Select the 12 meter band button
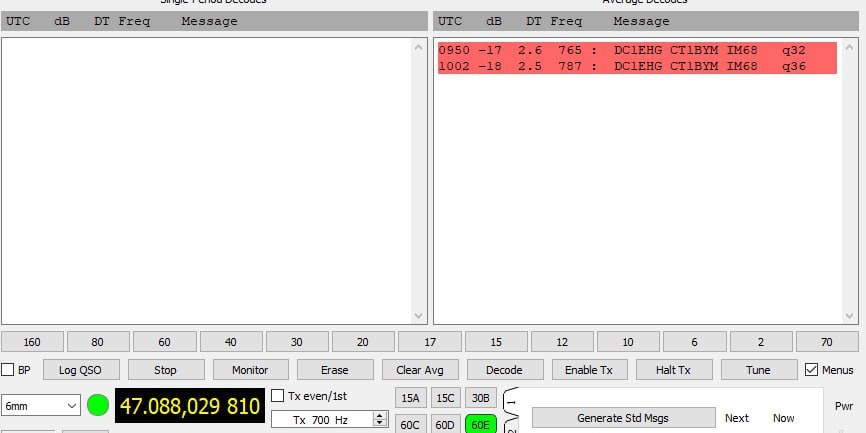Screen dimensions: 866x433 tap(562, 342)
